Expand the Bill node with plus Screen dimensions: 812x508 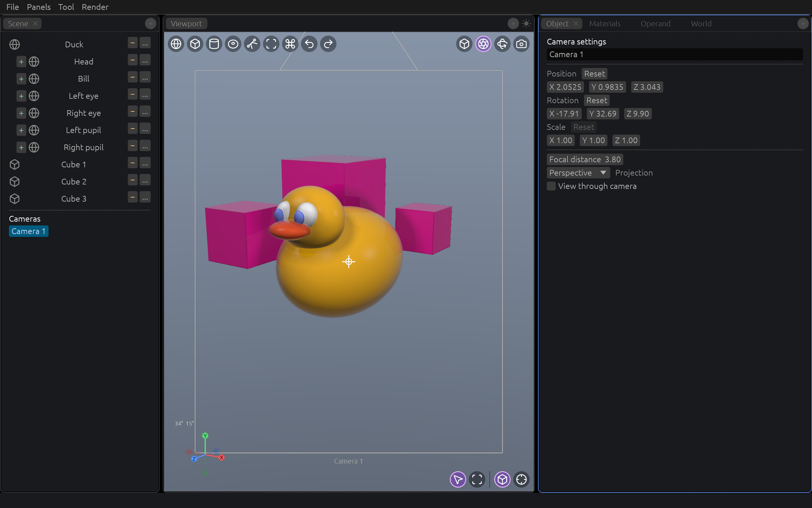tap(21, 79)
